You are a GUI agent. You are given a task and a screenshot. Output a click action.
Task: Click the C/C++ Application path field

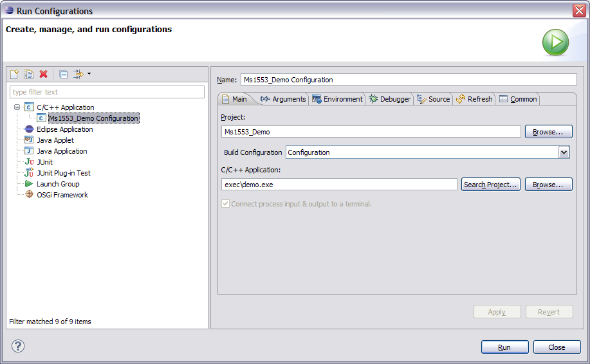coord(340,185)
